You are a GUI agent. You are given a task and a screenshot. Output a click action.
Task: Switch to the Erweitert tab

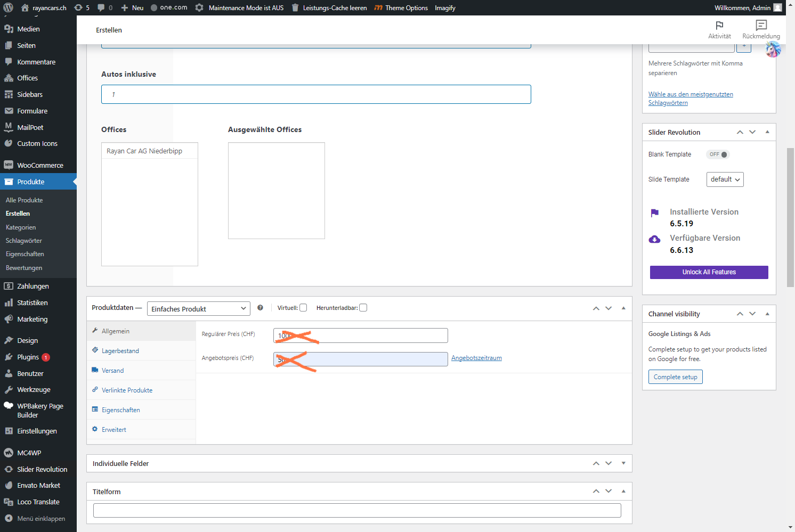[x=141, y=430]
